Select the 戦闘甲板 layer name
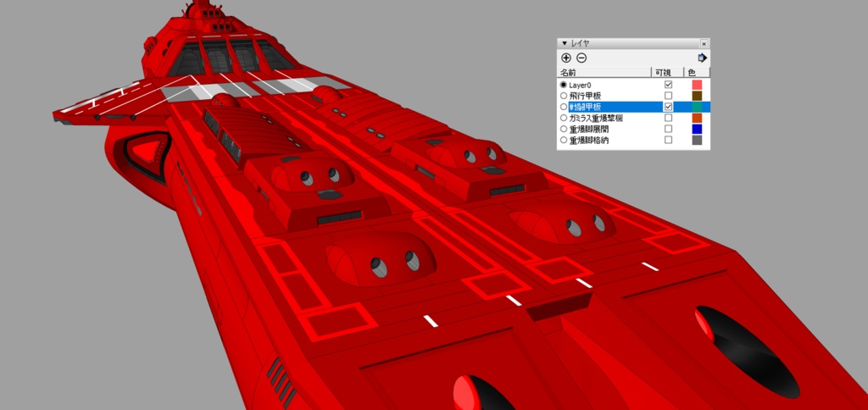This screenshot has height=410, width=868. click(585, 107)
